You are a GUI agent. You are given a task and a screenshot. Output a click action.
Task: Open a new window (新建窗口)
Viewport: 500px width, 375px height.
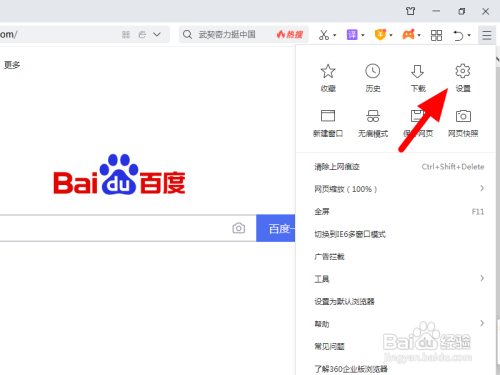coord(328,123)
